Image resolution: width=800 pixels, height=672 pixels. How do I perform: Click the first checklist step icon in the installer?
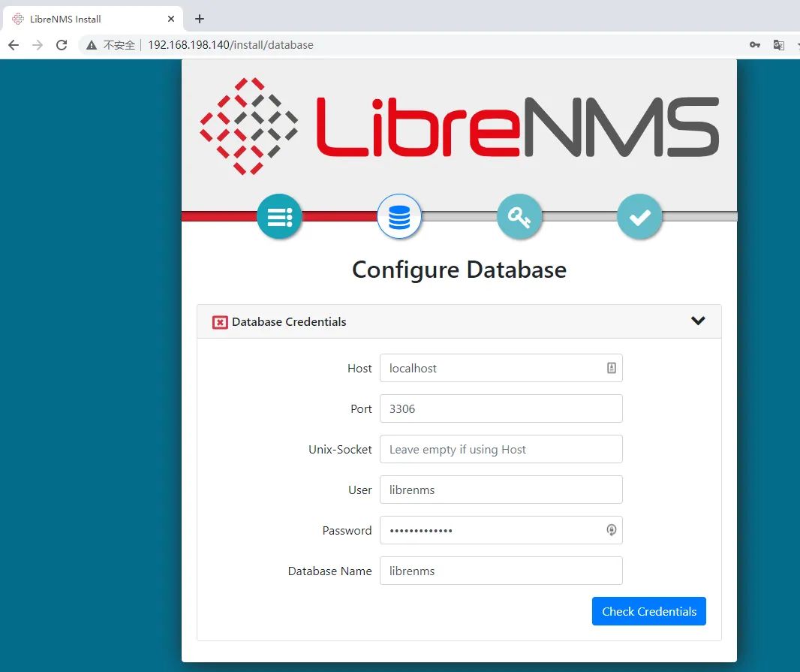click(x=279, y=216)
